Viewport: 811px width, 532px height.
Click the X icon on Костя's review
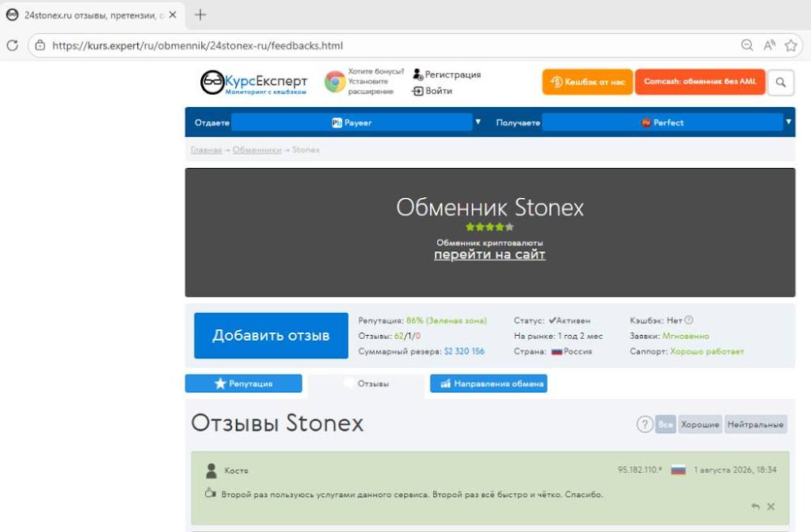click(x=770, y=507)
